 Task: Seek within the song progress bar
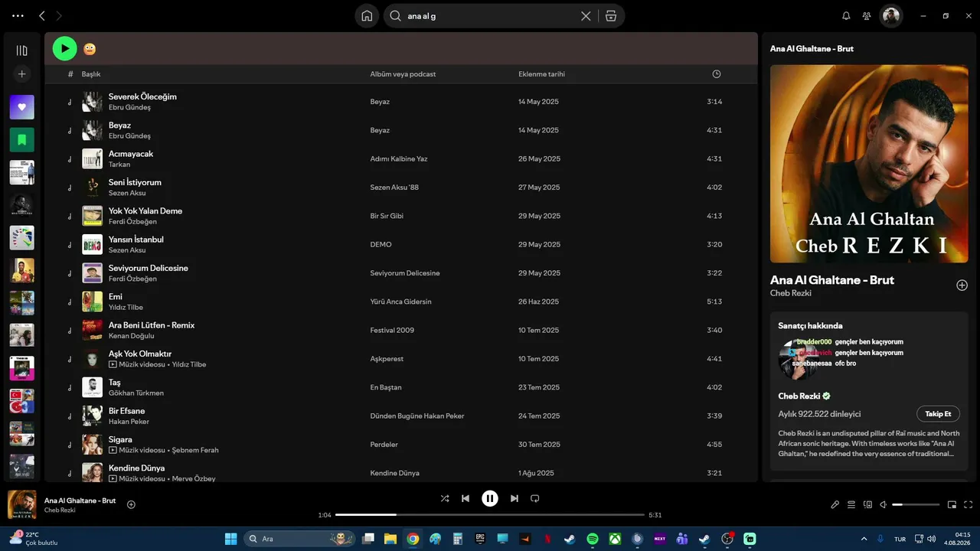click(490, 515)
